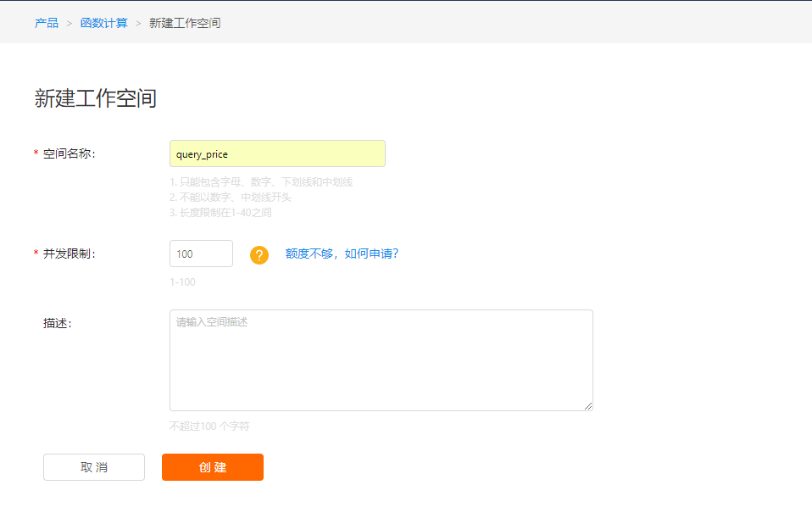Click the orange 创建 button

[x=213, y=467]
